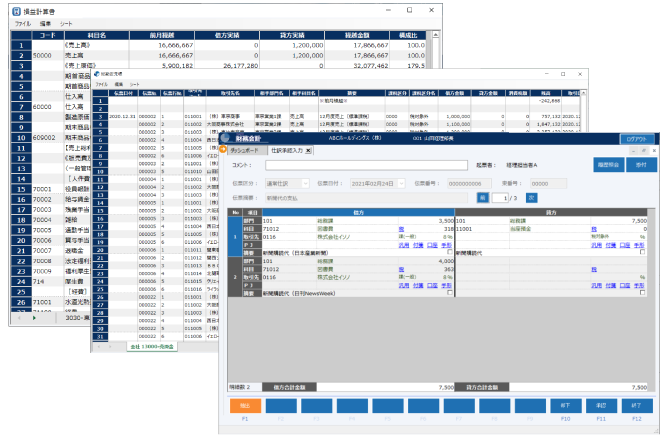Image resolution: width=668 pixels, height=438 pixels.
Task: Open ファイル menu in 損益計算書 window
Action: tap(22, 21)
